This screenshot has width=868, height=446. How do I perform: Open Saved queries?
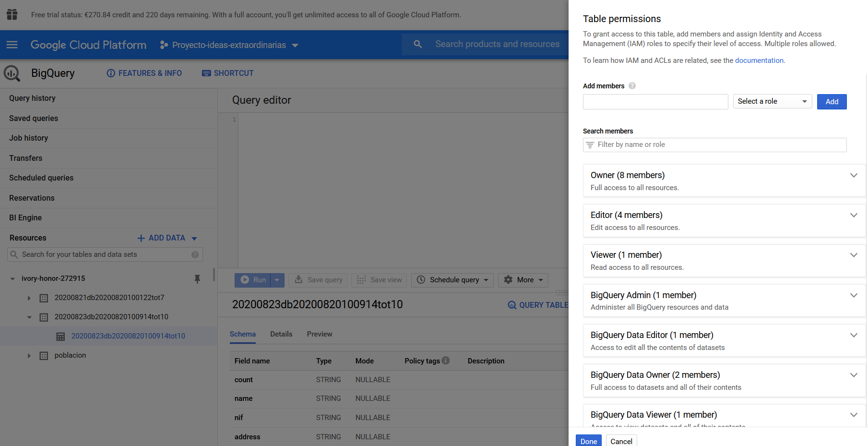108,119
